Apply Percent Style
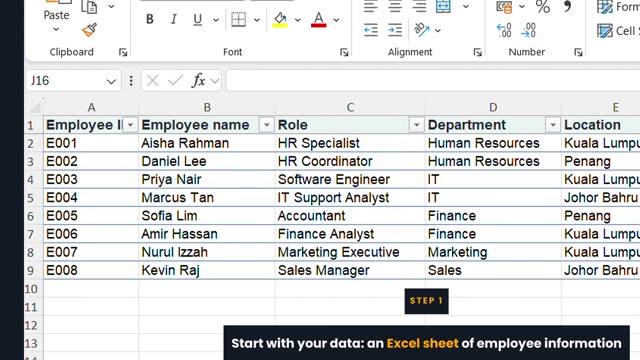 pyautogui.click(x=543, y=7)
